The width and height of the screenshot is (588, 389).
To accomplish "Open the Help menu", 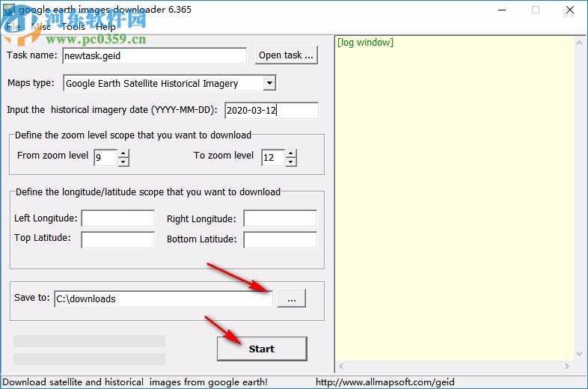I will 105,27.
